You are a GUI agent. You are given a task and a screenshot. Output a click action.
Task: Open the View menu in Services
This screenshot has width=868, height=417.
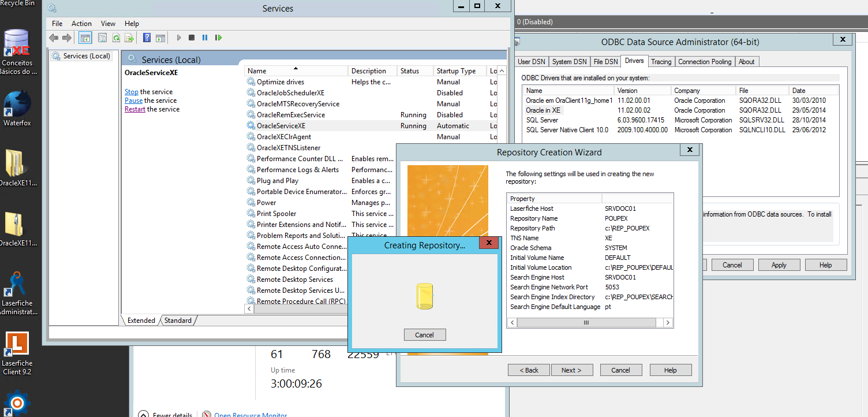[108, 24]
